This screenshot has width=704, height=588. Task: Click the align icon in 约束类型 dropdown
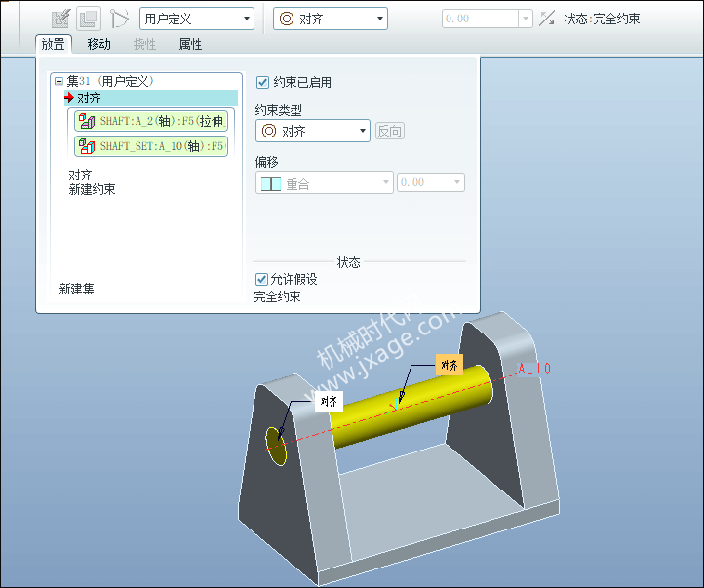click(x=269, y=131)
